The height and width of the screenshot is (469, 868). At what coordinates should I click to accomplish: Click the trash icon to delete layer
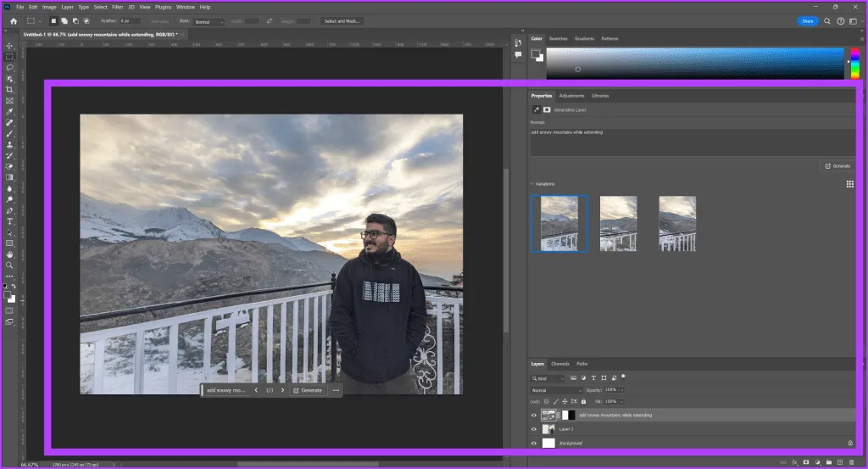pyautogui.click(x=850, y=462)
